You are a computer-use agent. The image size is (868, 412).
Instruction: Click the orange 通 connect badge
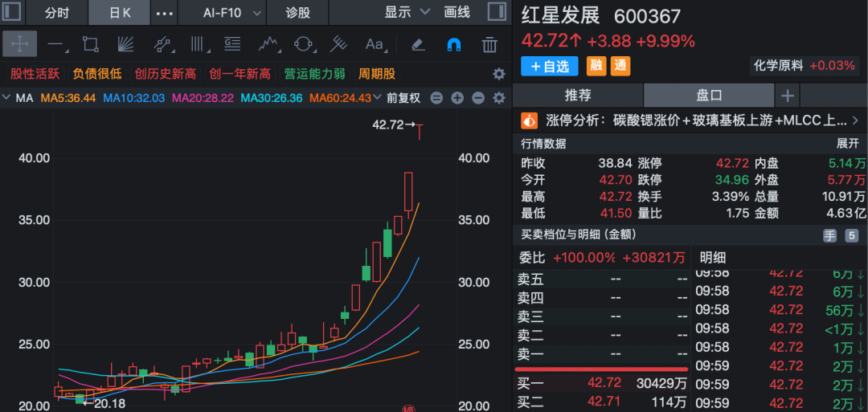620,67
